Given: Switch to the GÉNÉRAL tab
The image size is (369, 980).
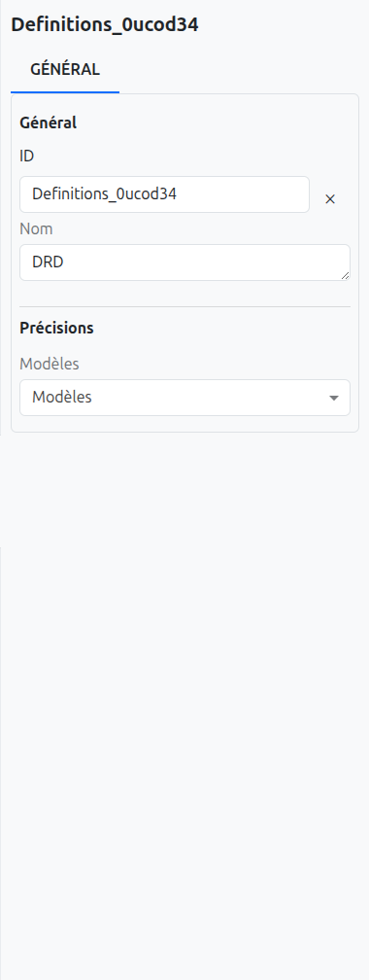Looking at the screenshot, I should pos(65,69).
